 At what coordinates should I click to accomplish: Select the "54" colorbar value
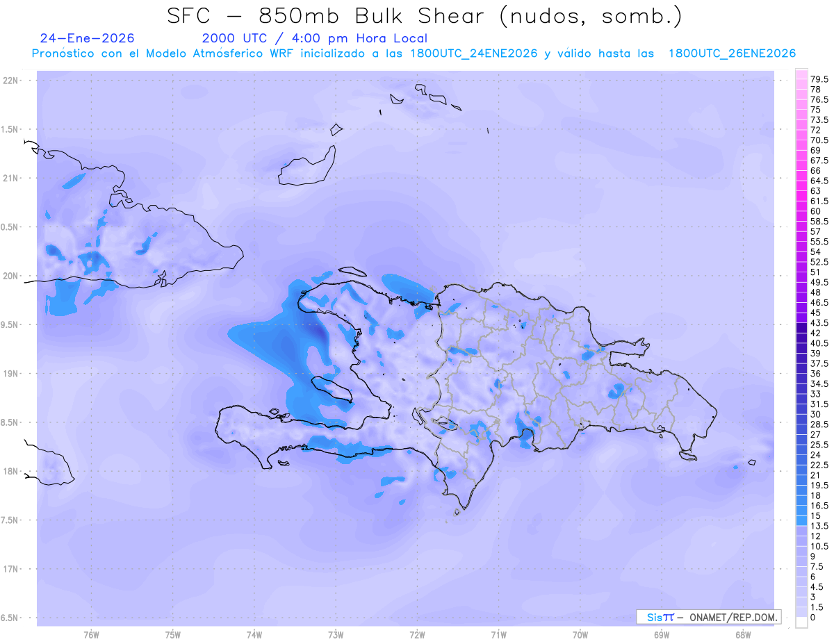click(815, 251)
